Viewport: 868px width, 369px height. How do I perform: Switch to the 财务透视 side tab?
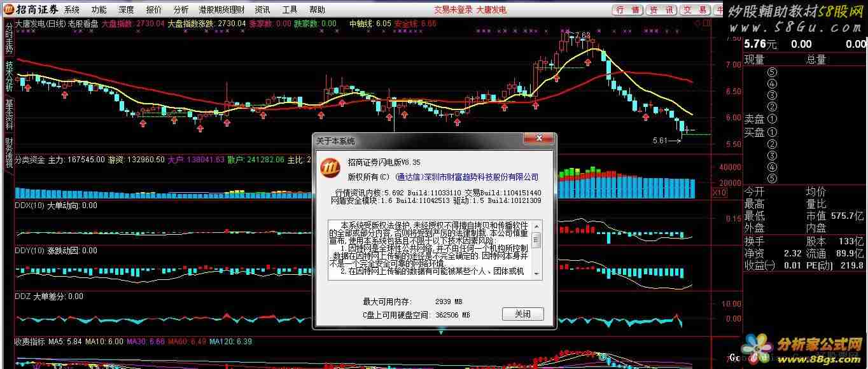[9, 153]
